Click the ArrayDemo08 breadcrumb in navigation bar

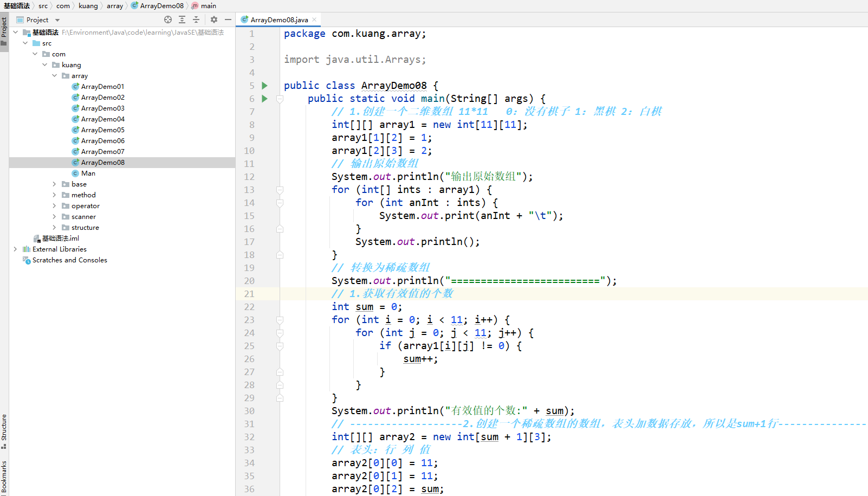(x=157, y=6)
